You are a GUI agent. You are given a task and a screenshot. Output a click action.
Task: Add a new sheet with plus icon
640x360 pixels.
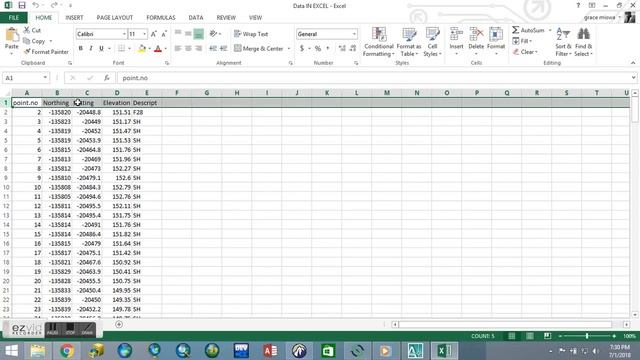[119, 324]
